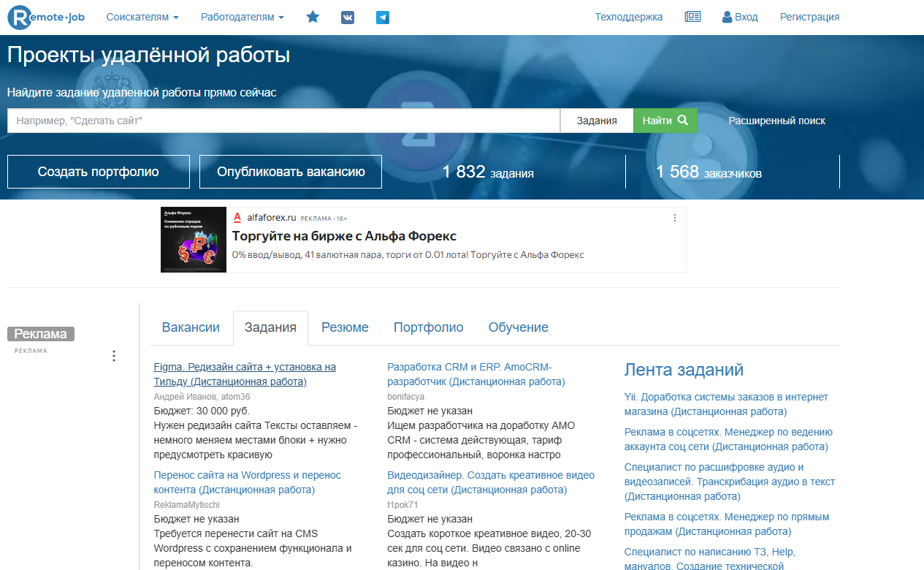Image resolution: width=924 pixels, height=570 pixels.
Task: Open the Обучение tab
Action: pos(518,327)
